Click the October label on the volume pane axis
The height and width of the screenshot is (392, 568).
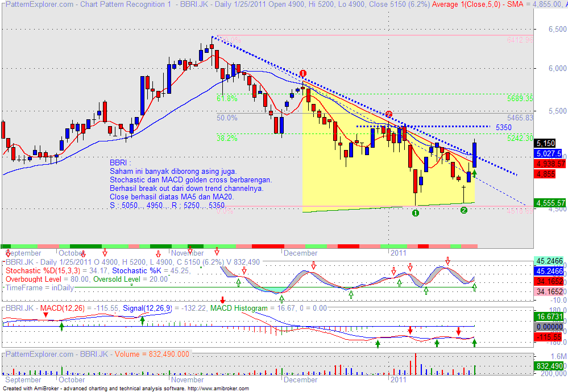[x=72, y=380]
